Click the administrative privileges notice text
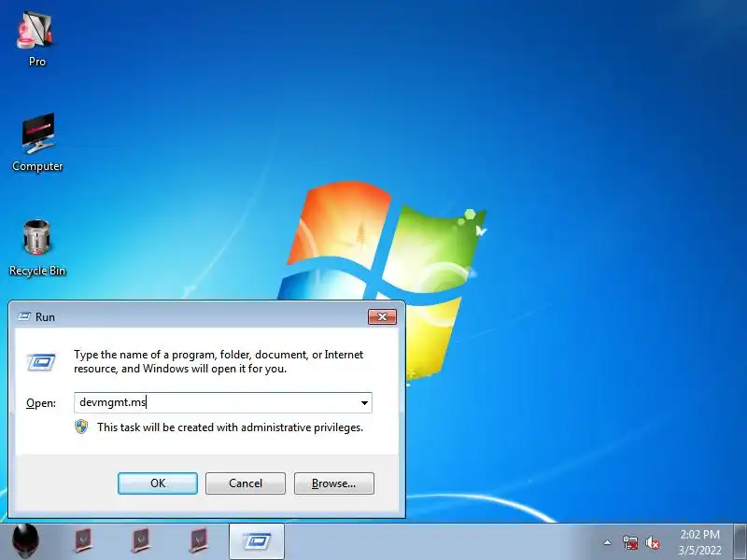Image resolution: width=747 pixels, height=560 pixels. [230, 427]
